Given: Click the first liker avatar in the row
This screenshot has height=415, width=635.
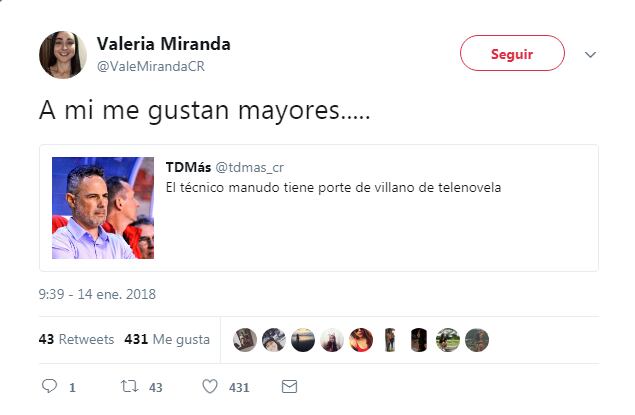Looking at the screenshot, I should pyautogui.click(x=245, y=339).
